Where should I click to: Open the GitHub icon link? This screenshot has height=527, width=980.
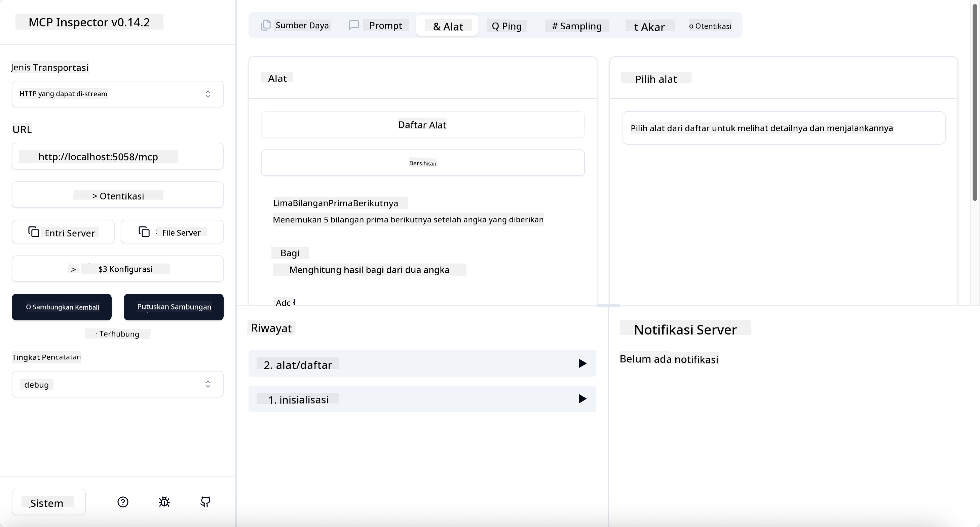[205, 502]
